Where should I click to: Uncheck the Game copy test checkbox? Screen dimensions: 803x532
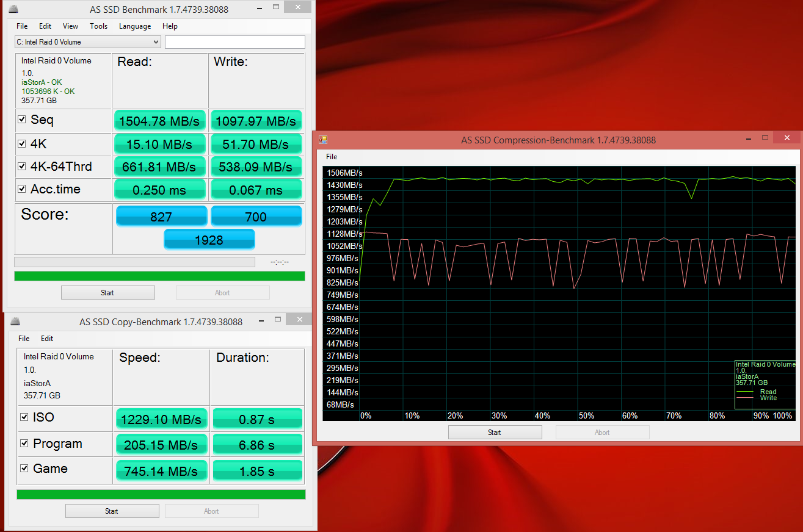click(24, 469)
